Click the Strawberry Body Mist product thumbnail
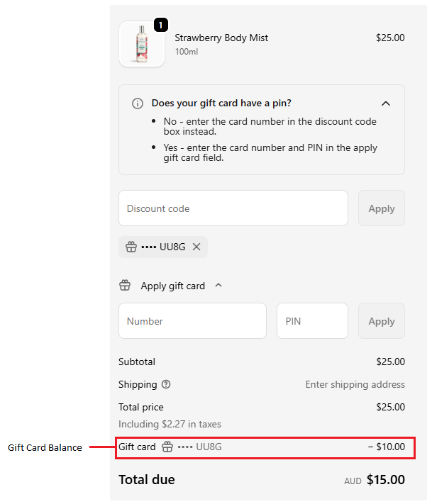Viewport: 432px width, 504px height. pos(141,44)
